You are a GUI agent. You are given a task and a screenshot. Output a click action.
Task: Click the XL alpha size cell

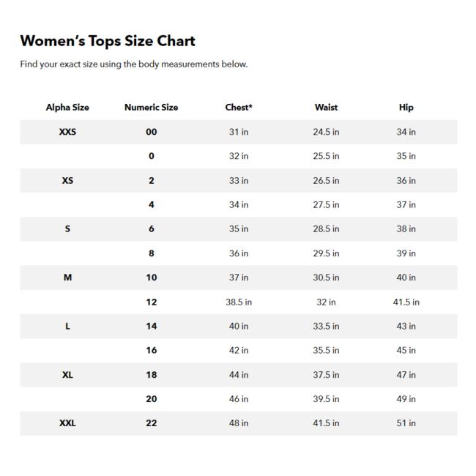[x=67, y=375]
